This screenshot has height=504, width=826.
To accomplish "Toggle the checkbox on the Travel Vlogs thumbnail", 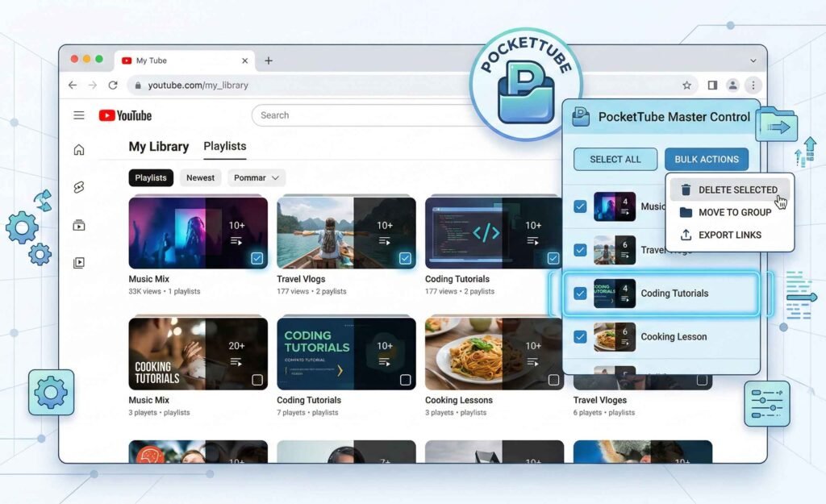I will pos(405,258).
